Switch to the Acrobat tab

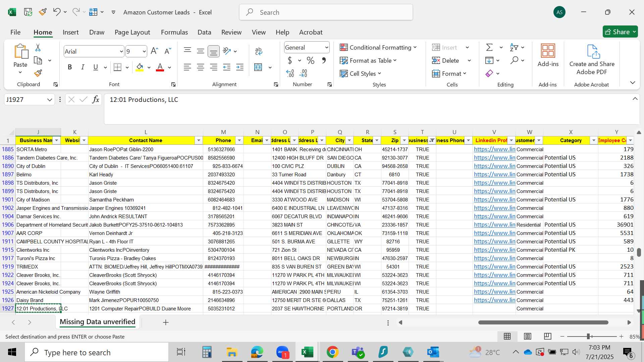coord(311,32)
